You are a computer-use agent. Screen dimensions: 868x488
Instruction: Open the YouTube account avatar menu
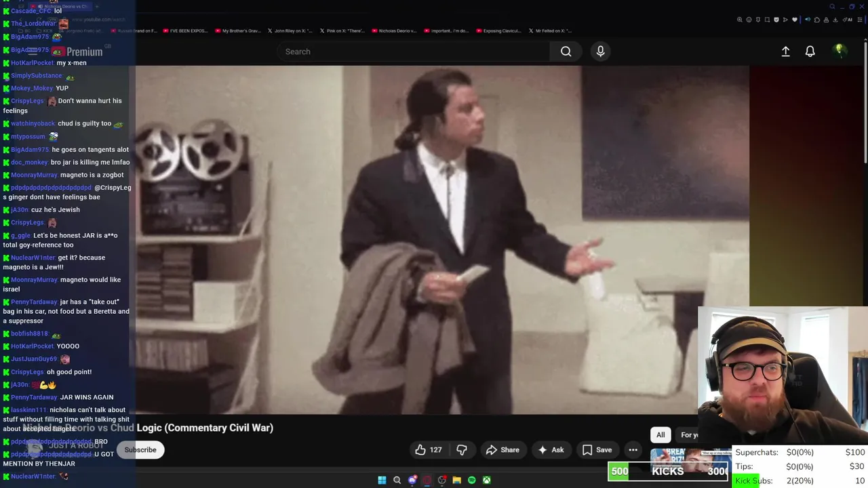click(x=840, y=51)
